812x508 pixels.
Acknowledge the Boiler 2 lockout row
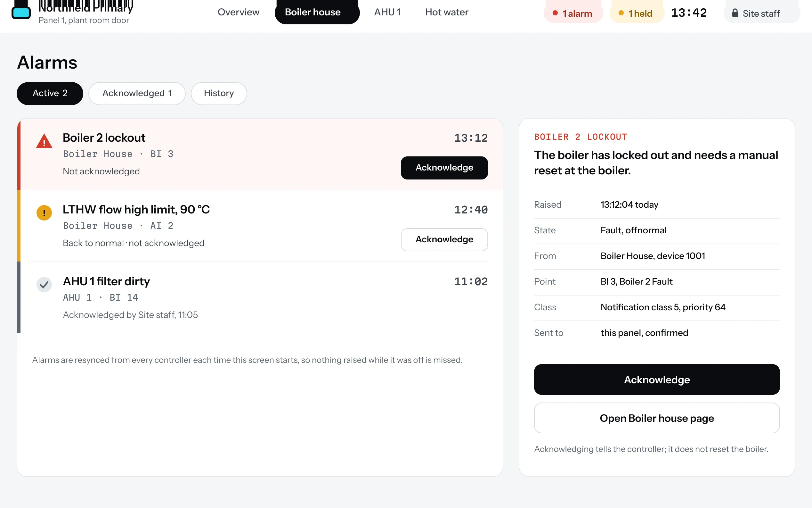[444, 168]
